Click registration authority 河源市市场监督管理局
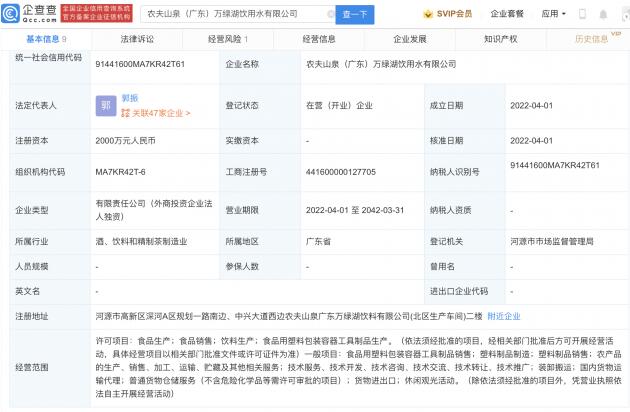This screenshot has height=412, width=630. coord(552,242)
